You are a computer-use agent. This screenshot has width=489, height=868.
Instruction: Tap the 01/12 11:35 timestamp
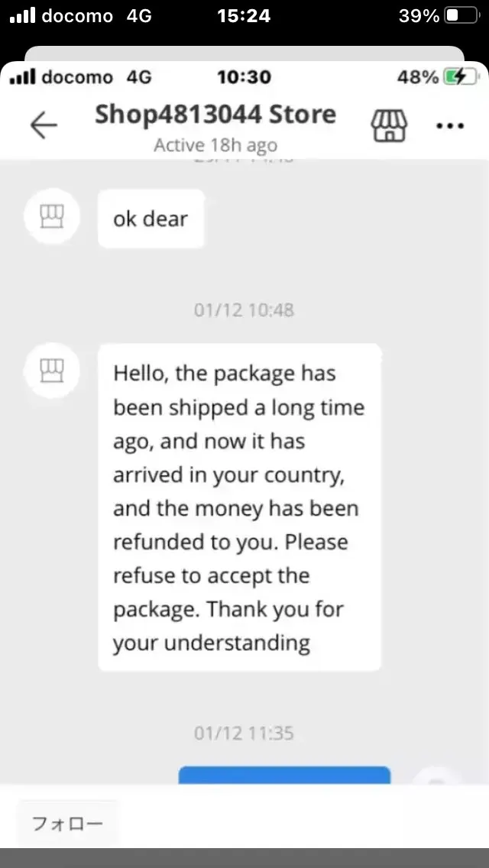click(244, 734)
